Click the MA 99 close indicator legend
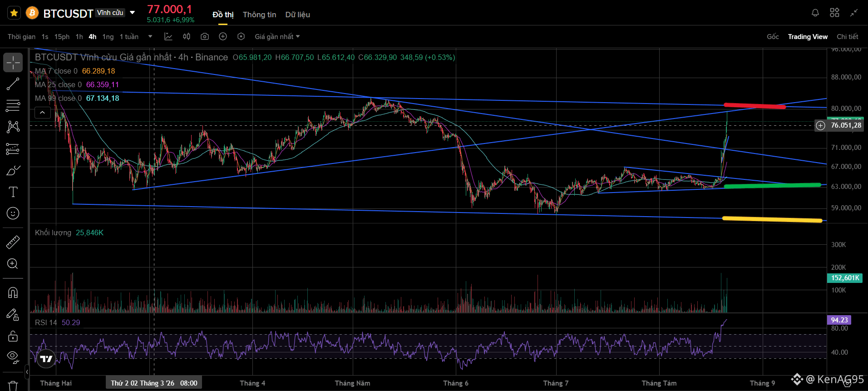 click(x=77, y=99)
